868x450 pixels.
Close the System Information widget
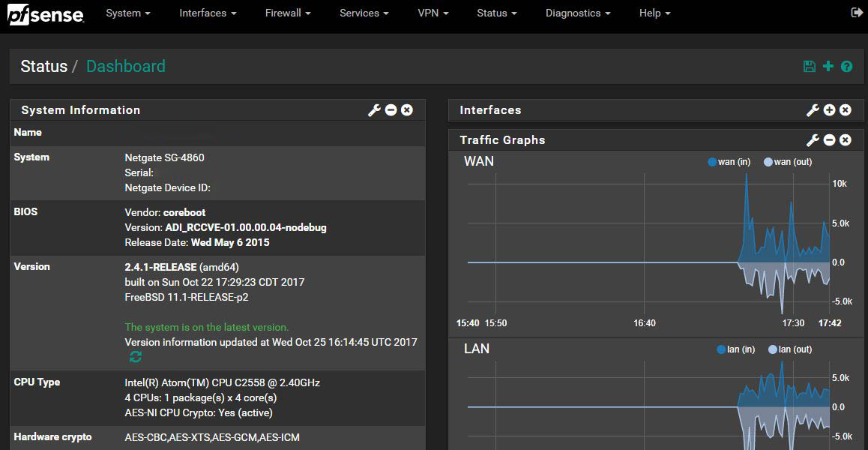coord(407,110)
